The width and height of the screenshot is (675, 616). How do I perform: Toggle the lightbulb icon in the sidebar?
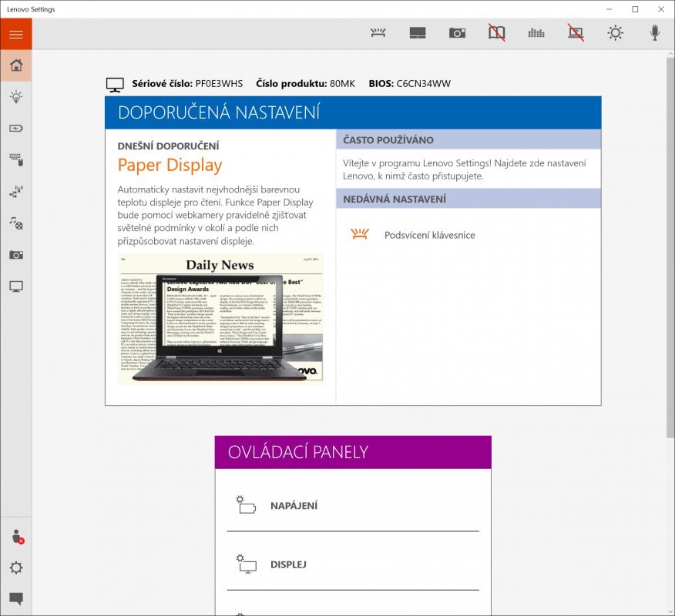15,97
